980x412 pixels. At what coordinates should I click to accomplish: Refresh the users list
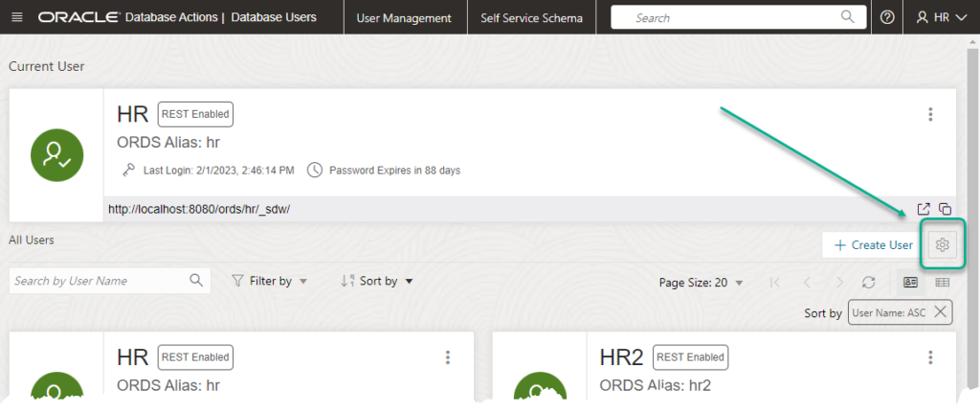(x=868, y=283)
